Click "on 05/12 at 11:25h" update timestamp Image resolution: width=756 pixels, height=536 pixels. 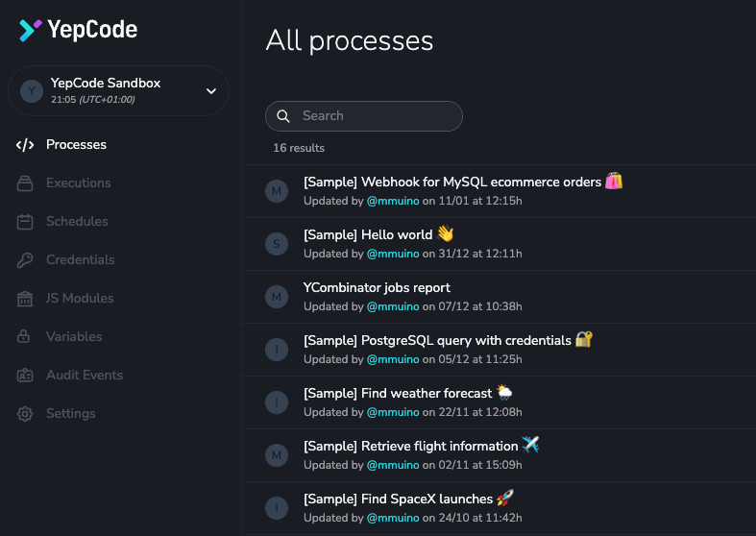tap(473, 359)
